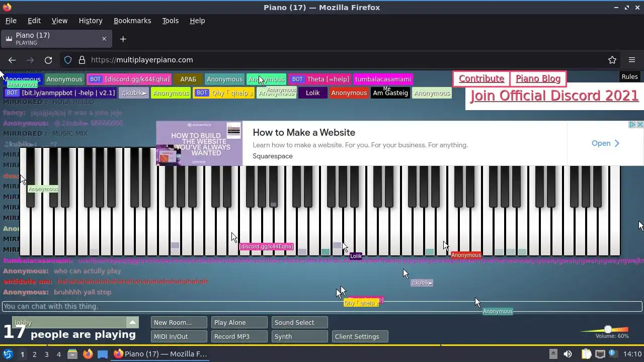The height and width of the screenshot is (362, 644).
Task: Open the Tools menu
Action: point(170,21)
